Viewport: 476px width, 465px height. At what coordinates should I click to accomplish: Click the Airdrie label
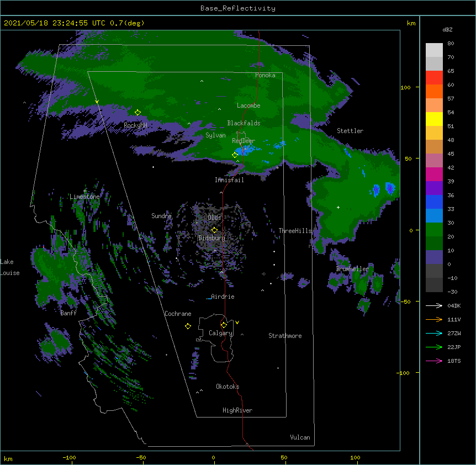(223, 297)
